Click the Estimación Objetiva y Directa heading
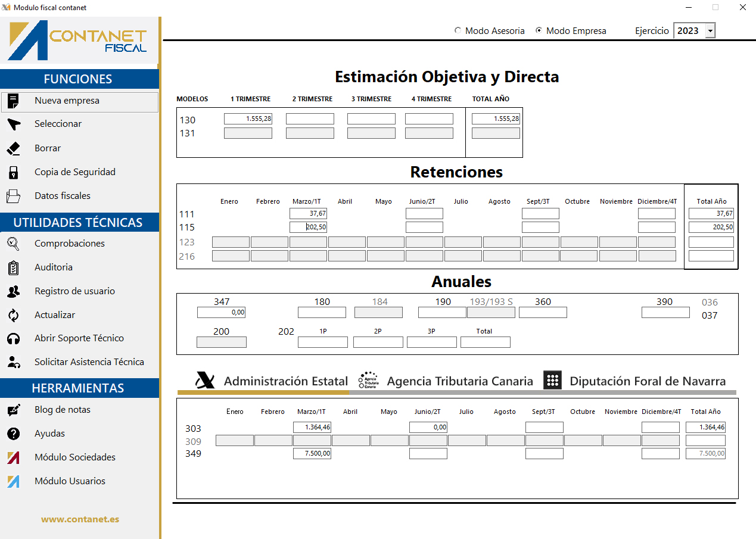Viewport: 756px width, 539px height. (447, 77)
